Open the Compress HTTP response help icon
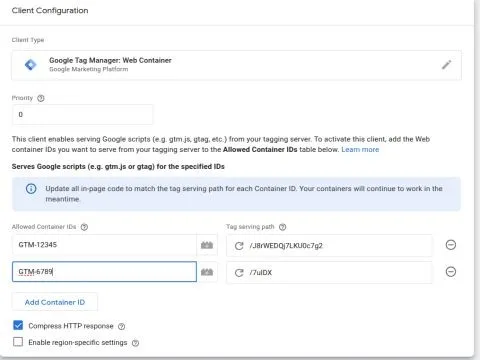Screen dimensions: 480x360 coord(122,326)
